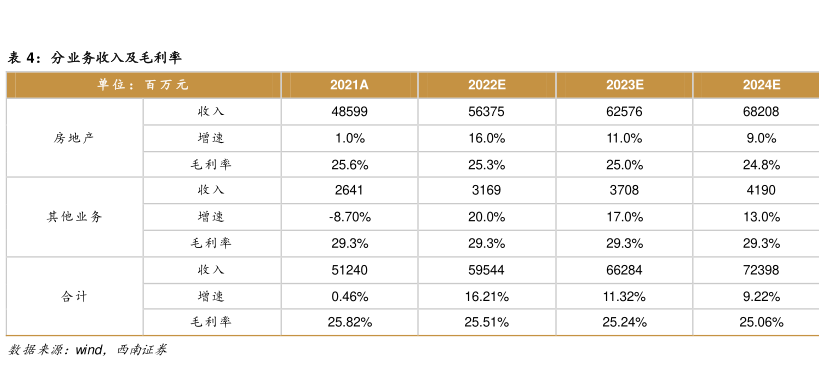
Task: Select the 合计 row label
Action: (x=74, y=297)
